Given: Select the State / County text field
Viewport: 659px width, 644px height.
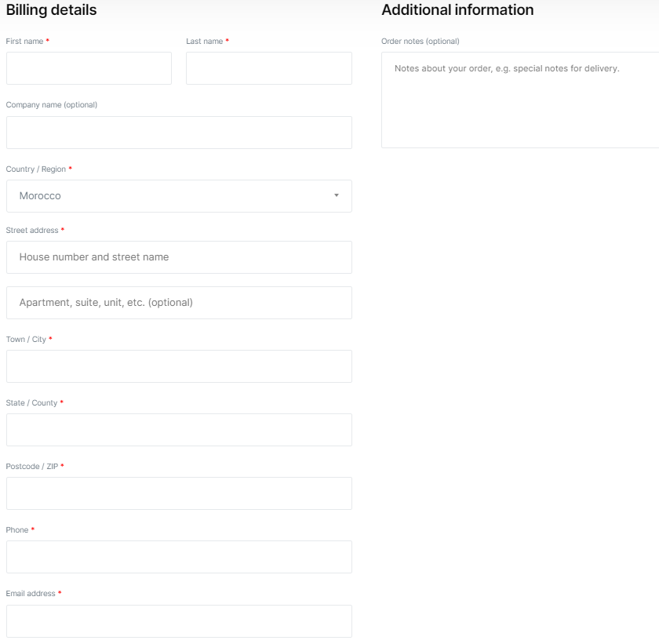Looking at the screenshot, I should click(x=179, y=430).
